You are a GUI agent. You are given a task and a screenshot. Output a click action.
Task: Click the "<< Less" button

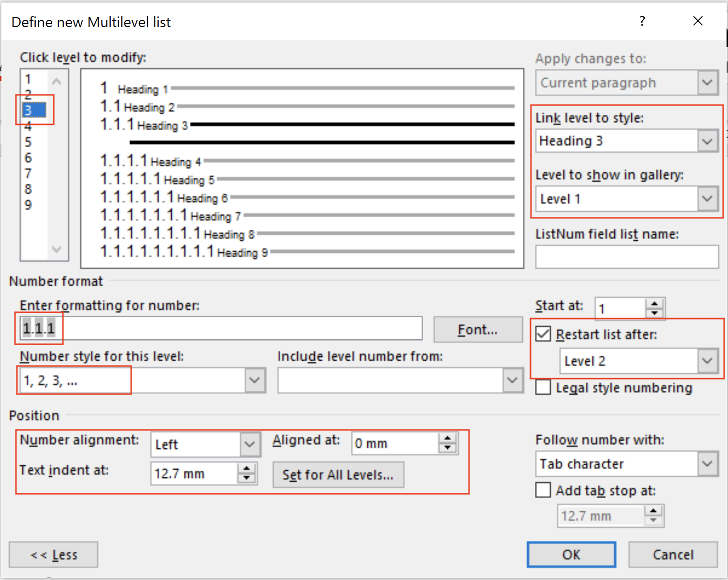[53, 554]
